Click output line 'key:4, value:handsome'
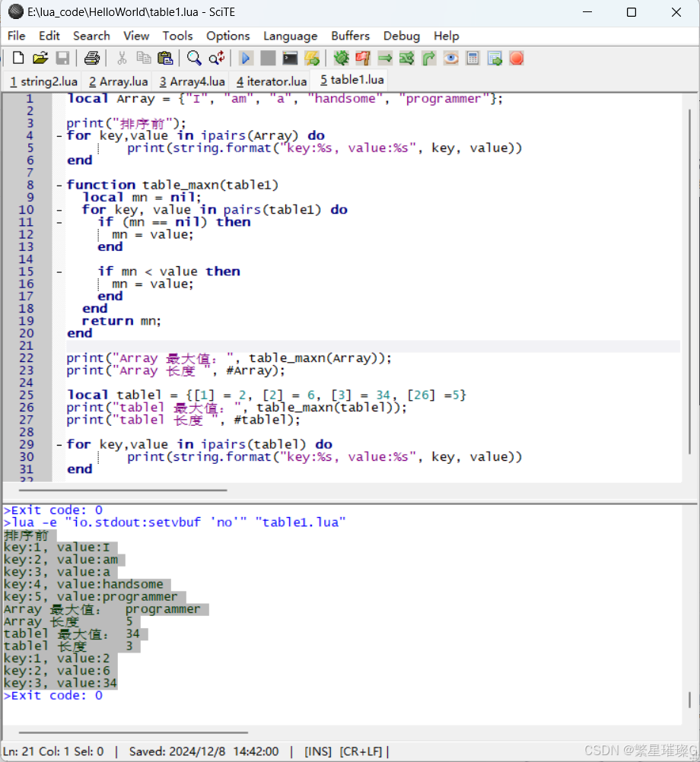Screen dimensions: 700x762 point(84,584)
